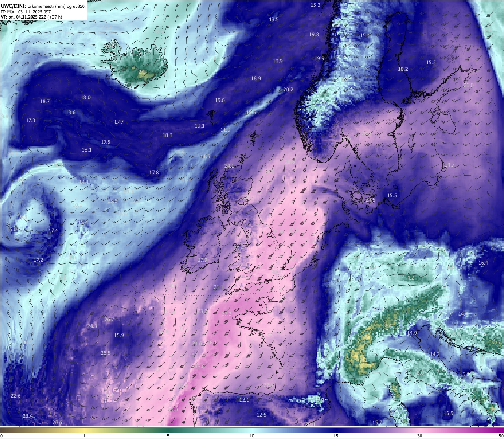
Task: Click the 26.3 value on the map
Action: coord(92,326)
